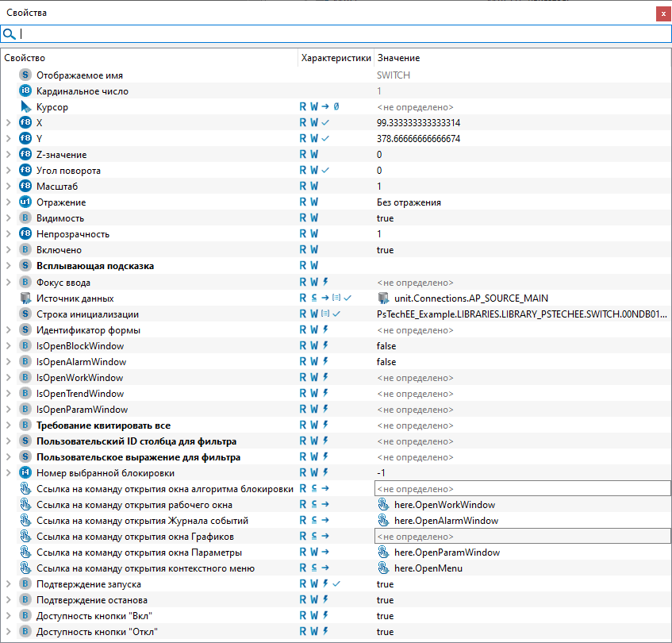672x643 pixels.
Task: Click the cursor icon beside Курсор property
Action: coord(25,107)
